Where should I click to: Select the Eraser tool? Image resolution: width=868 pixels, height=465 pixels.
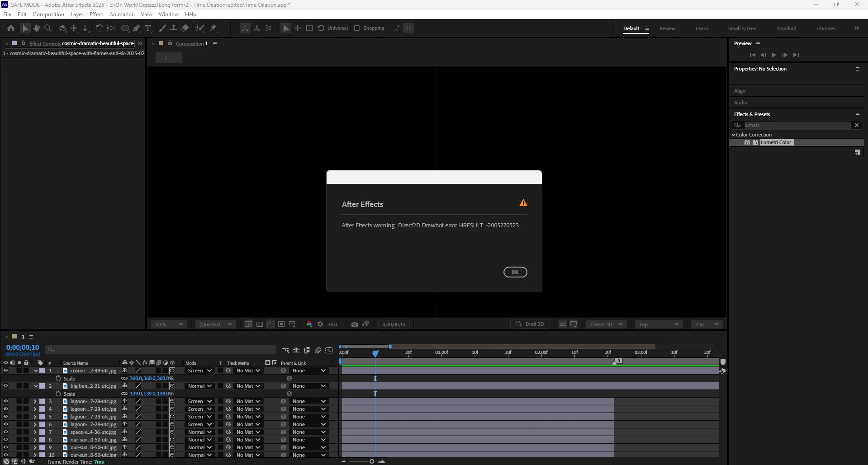[x=185, y=28]
